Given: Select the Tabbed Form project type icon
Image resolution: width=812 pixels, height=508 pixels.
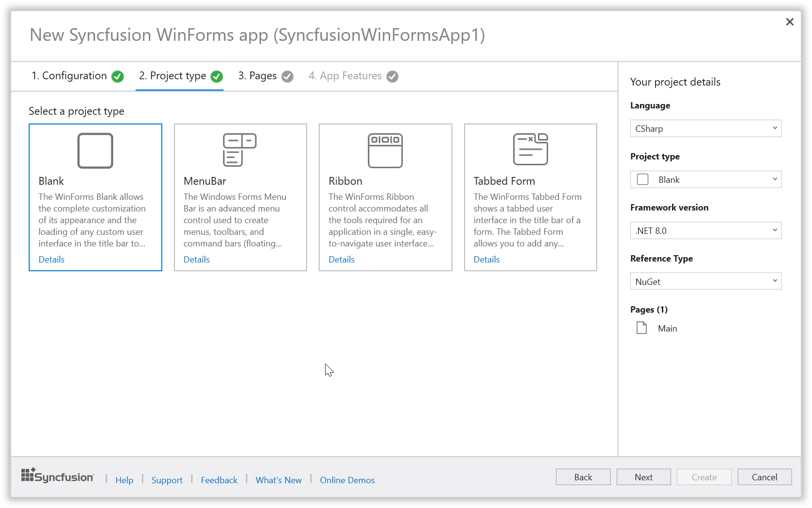Looking at the screenshot, I should [x=531, y=149].
